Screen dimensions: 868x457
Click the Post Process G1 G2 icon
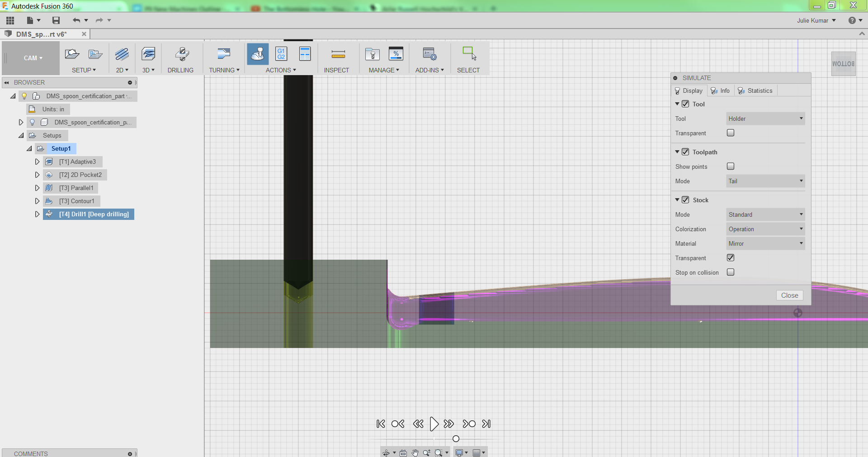[x=281, y=54]
